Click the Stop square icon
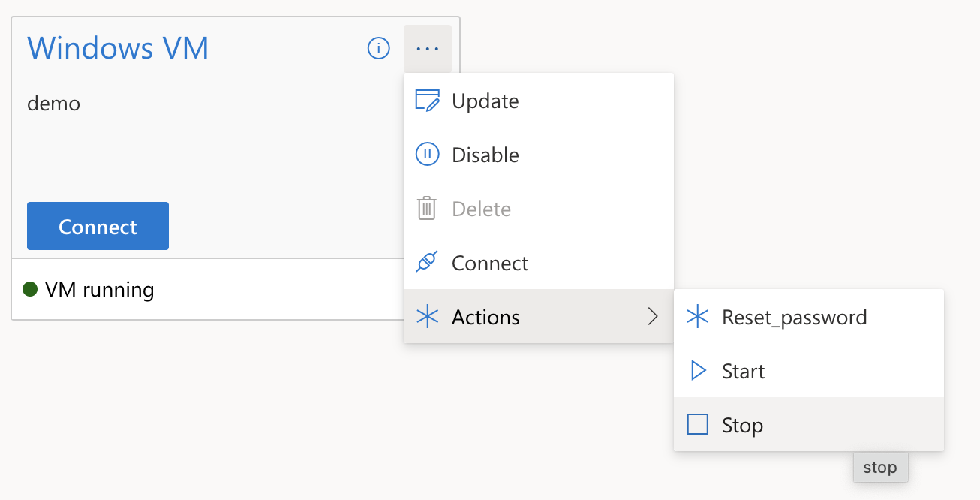The width and height of the screenshot is (980, 500). (698, 424)
